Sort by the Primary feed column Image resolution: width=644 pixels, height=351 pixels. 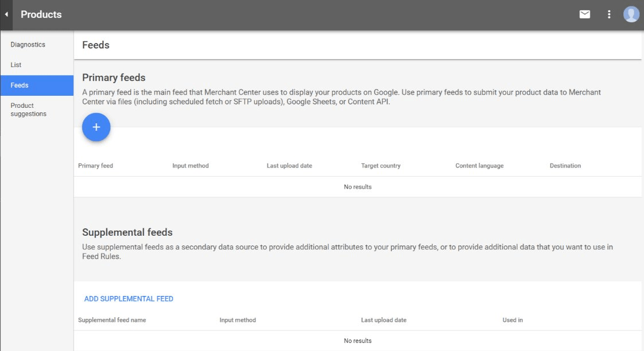click(95, 165)
